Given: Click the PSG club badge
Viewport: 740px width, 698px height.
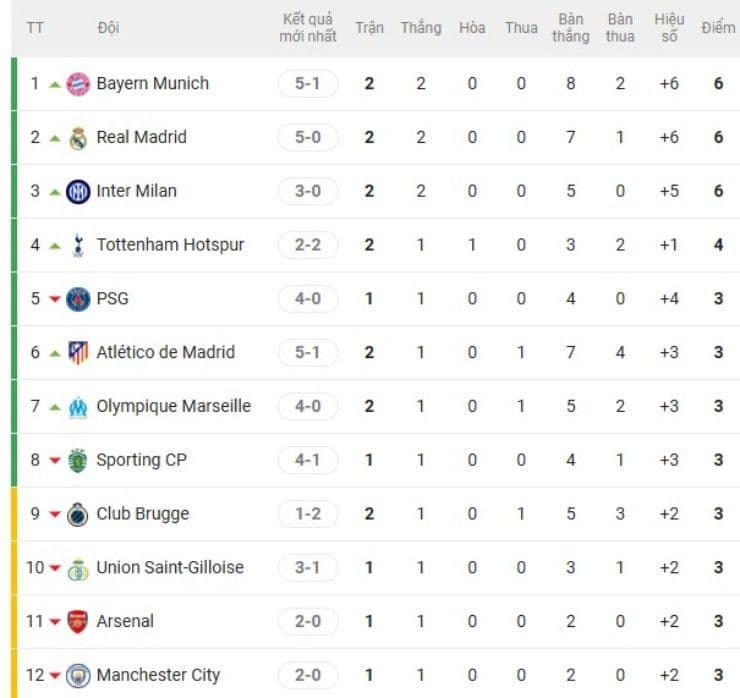Looking at the screenshot, I should [x=78, y=299].
